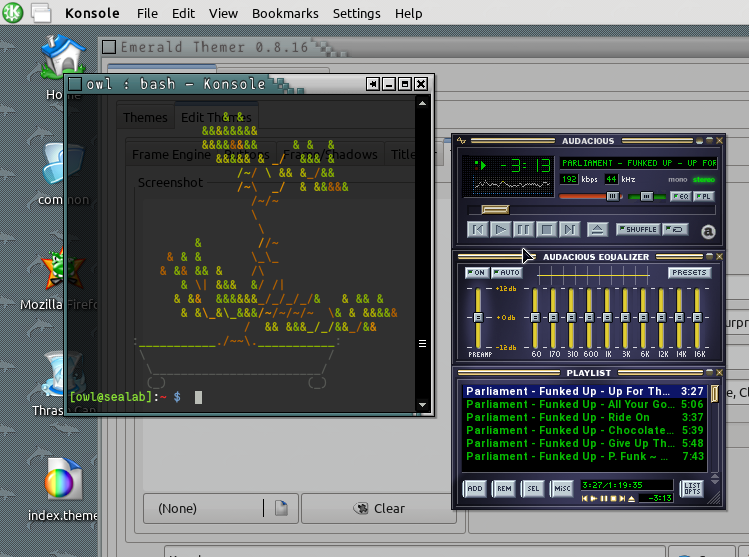Open playlist SEL menu
Viewport: 749px width, 557px height.
[533, 488]
